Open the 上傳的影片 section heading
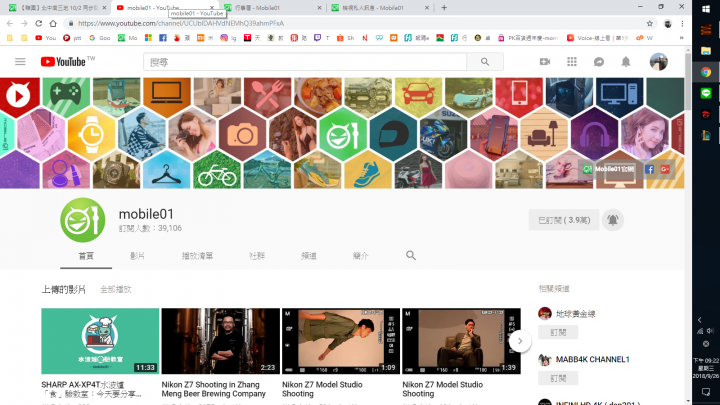The height and width of the screenshot is (405, 720). [63, 289]
